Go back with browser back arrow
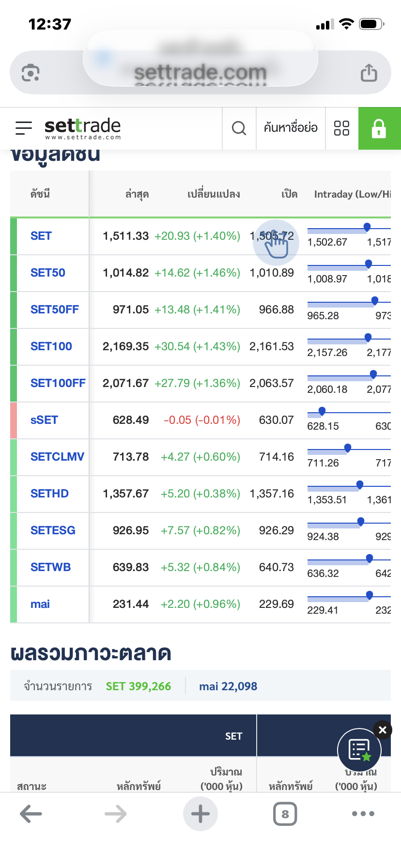 (31, 814)
